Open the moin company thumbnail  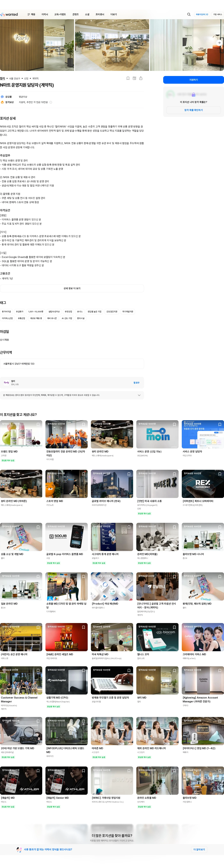(x=157, y=434)
